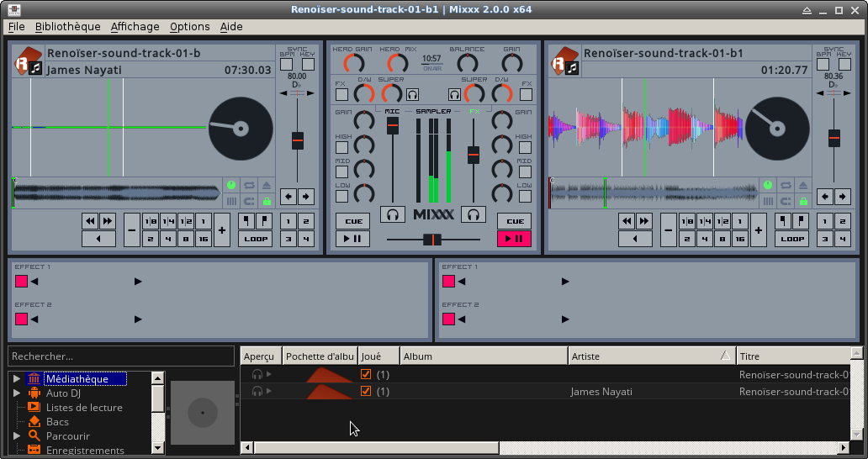Toggle repeat on the left deck
868x459 pixels.
click(x=249, y=185)
